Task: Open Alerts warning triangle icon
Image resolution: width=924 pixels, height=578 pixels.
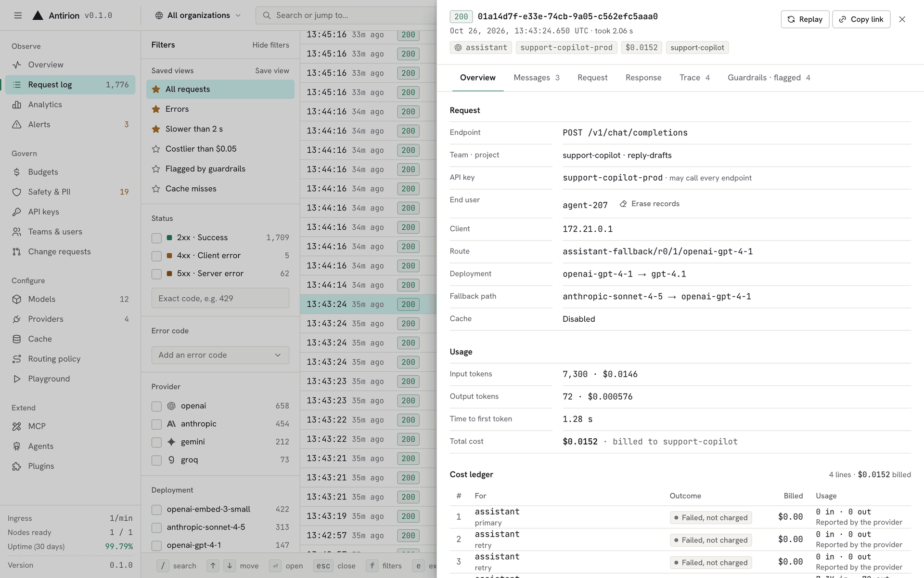Action: pyautogui.click(x=17, y=124)
